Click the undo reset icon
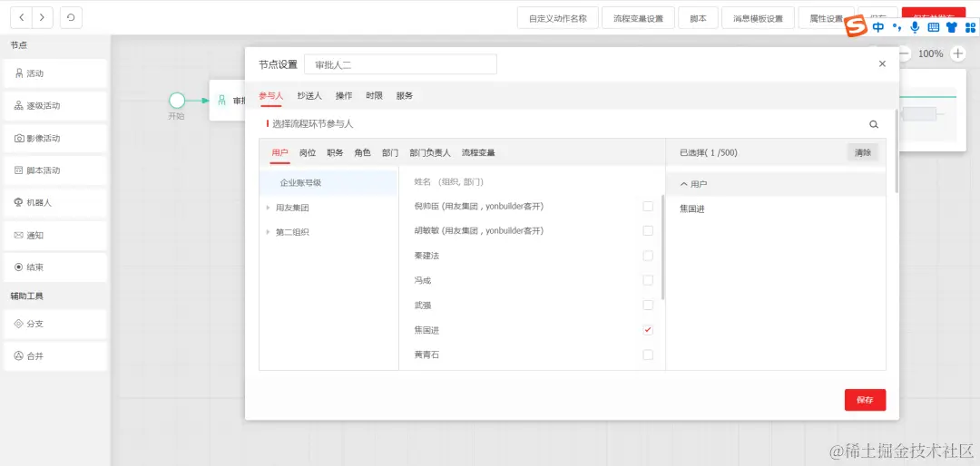The width and height of the screenshot is (980, 466). (x=71, y=17)
